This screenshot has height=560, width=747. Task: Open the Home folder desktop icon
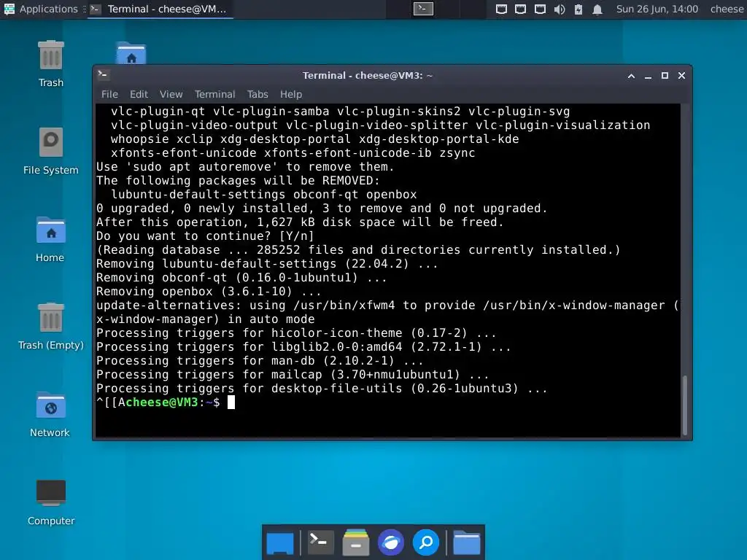50,230
